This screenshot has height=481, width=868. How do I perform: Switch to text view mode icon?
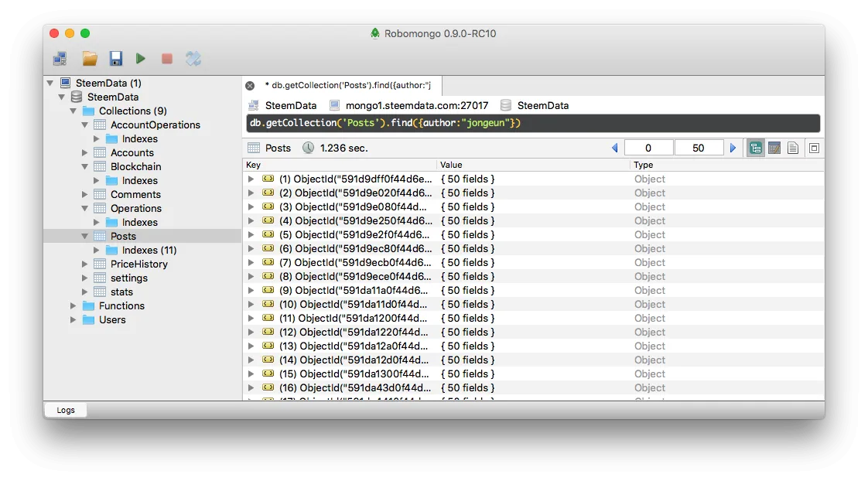793,148
